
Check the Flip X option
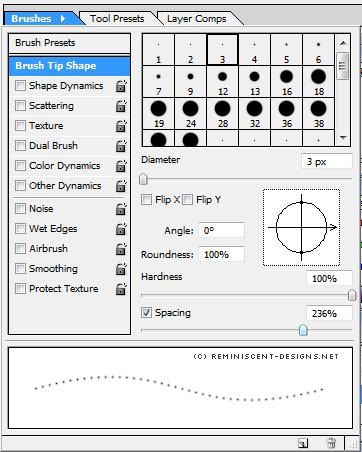click(x=146, y=200)
